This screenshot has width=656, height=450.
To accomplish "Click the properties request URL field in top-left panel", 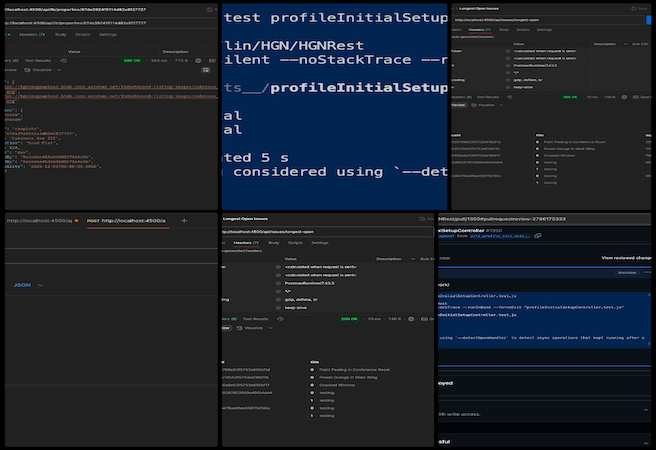I will (x=111, y=23).
